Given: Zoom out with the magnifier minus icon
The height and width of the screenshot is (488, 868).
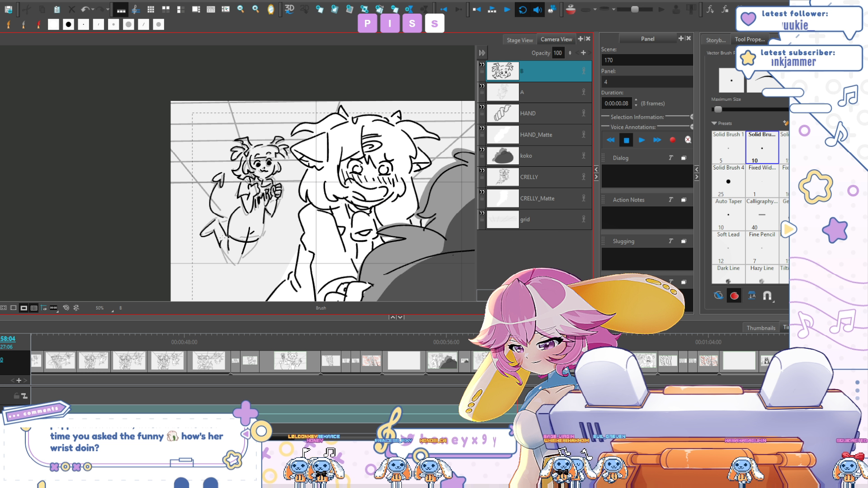Looking at the screenshot, I should pos(241,9).
